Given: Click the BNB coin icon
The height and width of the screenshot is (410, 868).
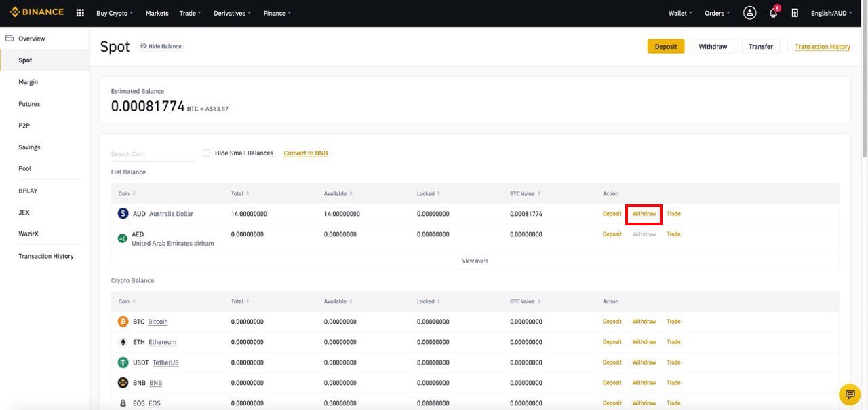Looking at the screenshot, I should (x=123, y=383).
